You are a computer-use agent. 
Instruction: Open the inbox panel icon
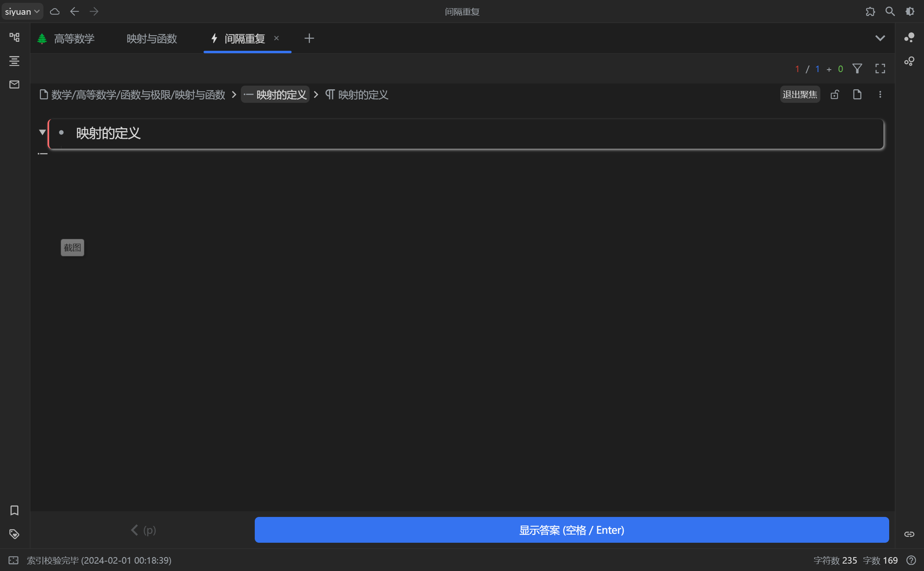pyautogui.click(x=14, y=84)
